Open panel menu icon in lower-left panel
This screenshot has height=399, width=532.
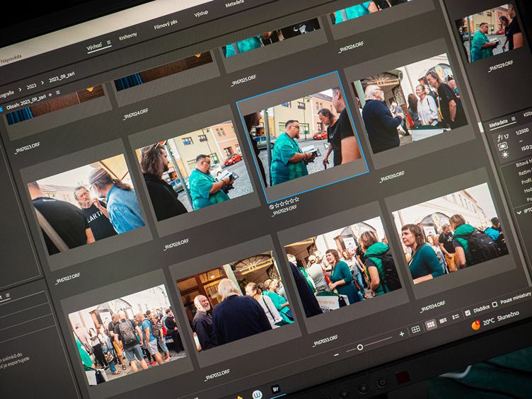[8, 296]
